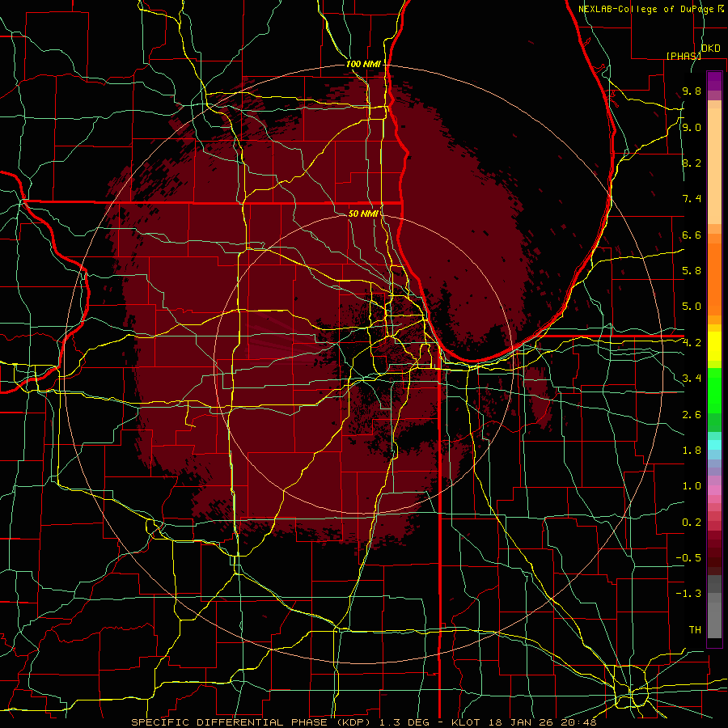The image size is (728, 728).
Task: Click the 3.4 color scale label
Action: coord(692,379)
